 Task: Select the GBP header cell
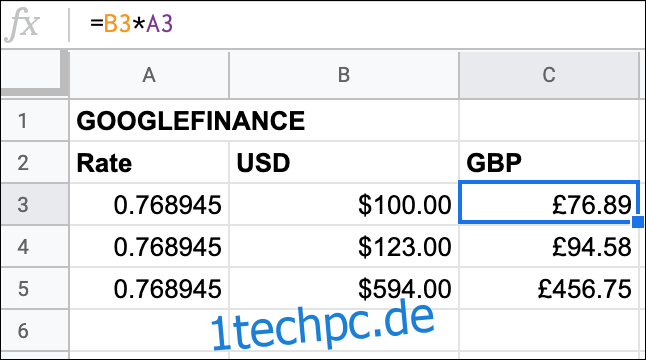coord(549,163)
